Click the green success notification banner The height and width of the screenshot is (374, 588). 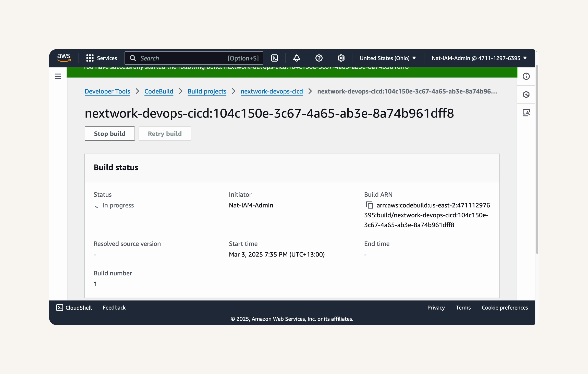tap(292, 72)
